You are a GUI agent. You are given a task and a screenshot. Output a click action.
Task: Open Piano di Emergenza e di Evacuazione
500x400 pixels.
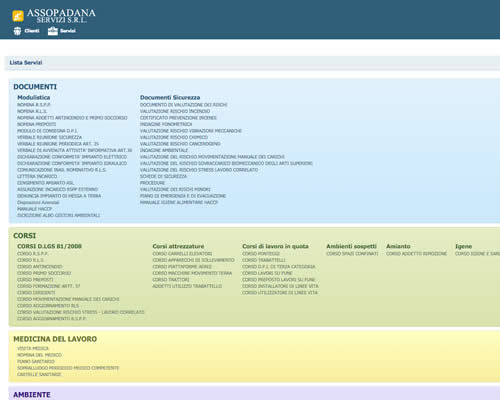tap(183, 196)
